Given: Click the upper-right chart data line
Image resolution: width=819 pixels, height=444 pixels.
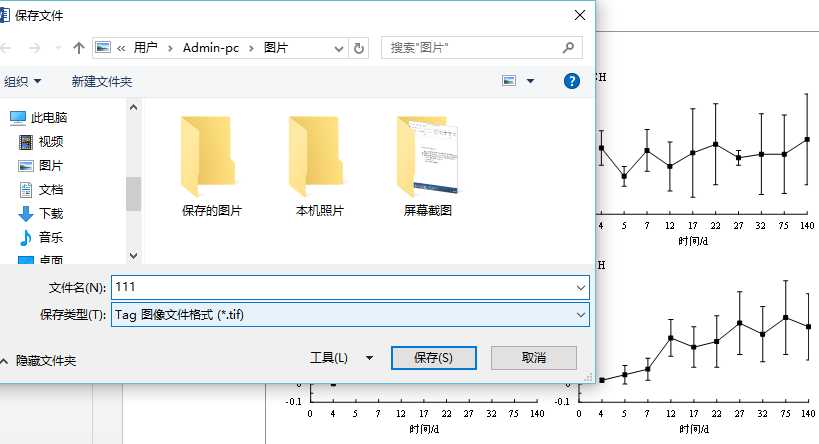Looking at the screenshot, I should (x=704, y=154).
